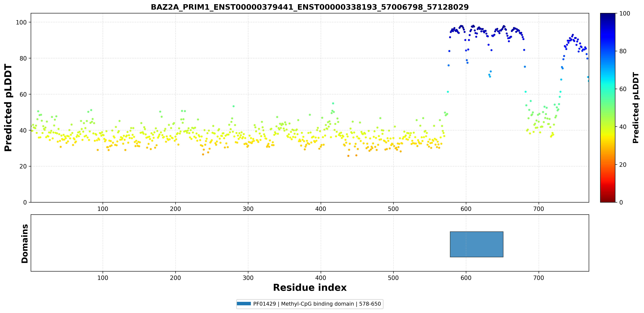644x313 pixels.
Task: Click the PF01429 legend label text
Action: [317, 304]
